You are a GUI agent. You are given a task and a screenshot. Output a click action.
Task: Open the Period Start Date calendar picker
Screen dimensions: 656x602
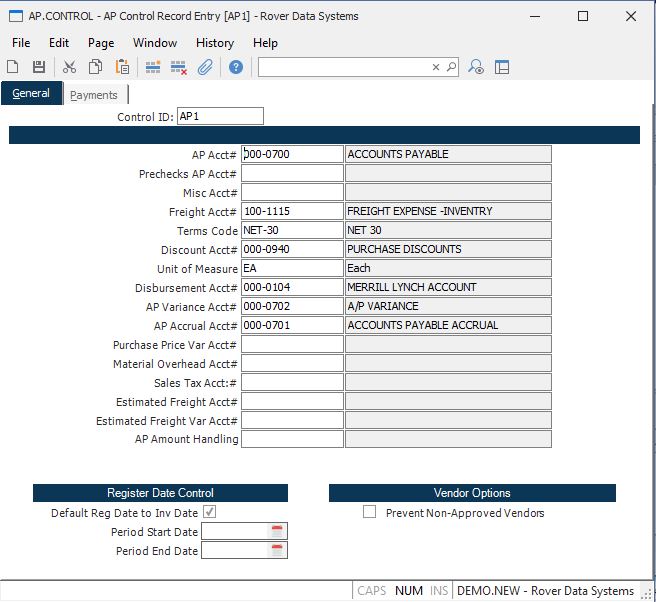[277, 531]
